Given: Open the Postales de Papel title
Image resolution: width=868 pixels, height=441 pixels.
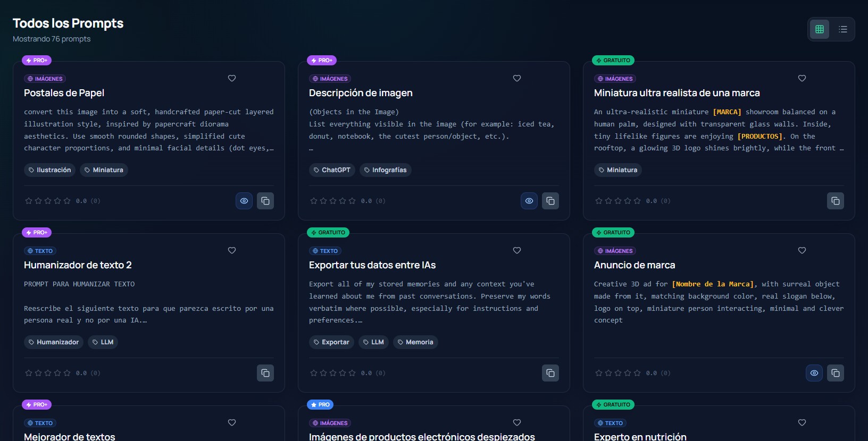Looking at the screenshot, I should pos(64,93).
